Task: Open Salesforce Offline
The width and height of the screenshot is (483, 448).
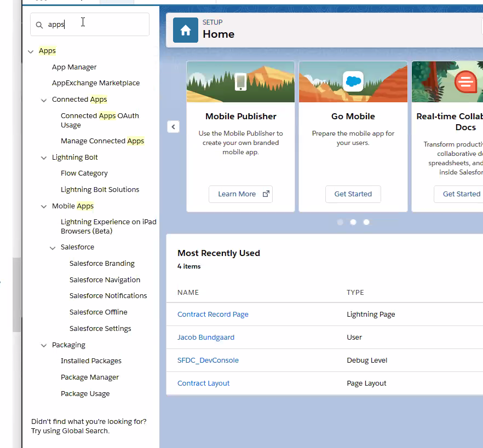Action: [x=98, y=312]
